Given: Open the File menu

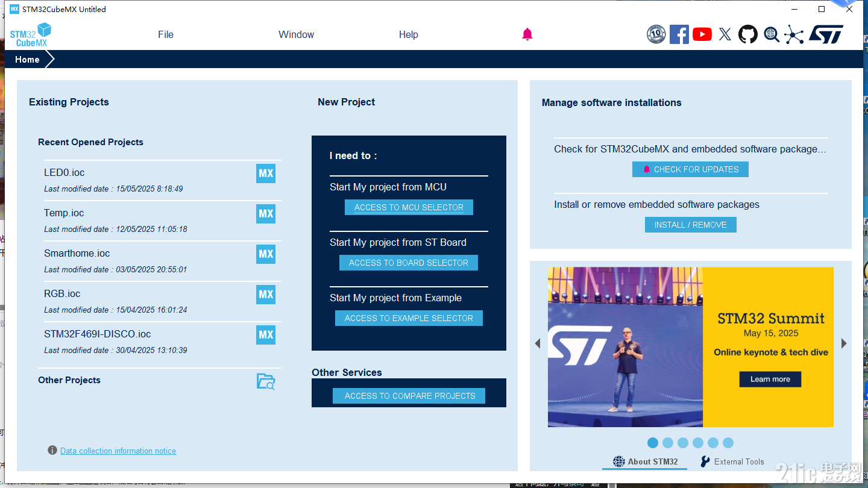Looking at the screenshot, I should [166, 34].
